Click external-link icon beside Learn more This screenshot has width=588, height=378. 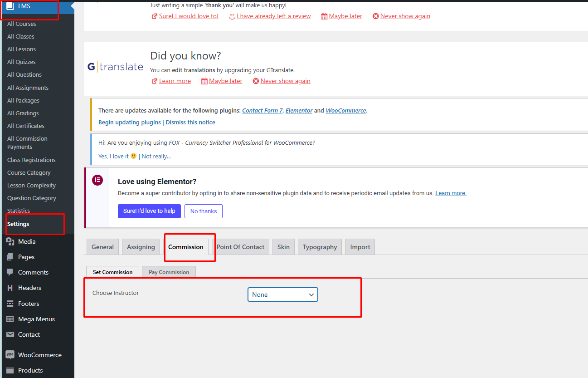155,81
